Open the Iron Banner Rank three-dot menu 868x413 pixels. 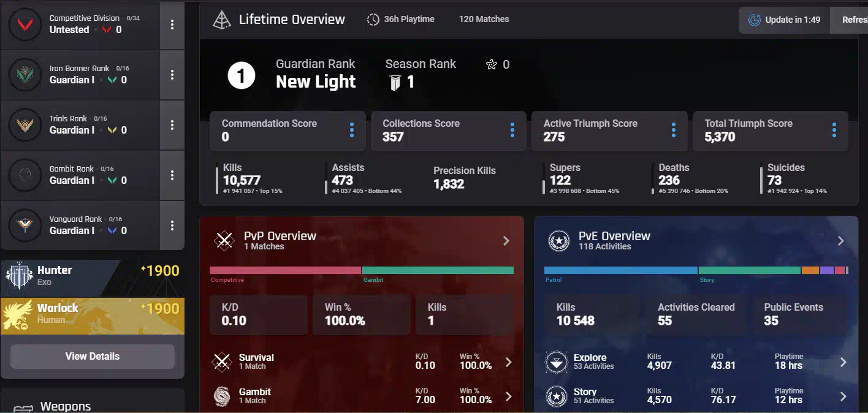[172, 75]
